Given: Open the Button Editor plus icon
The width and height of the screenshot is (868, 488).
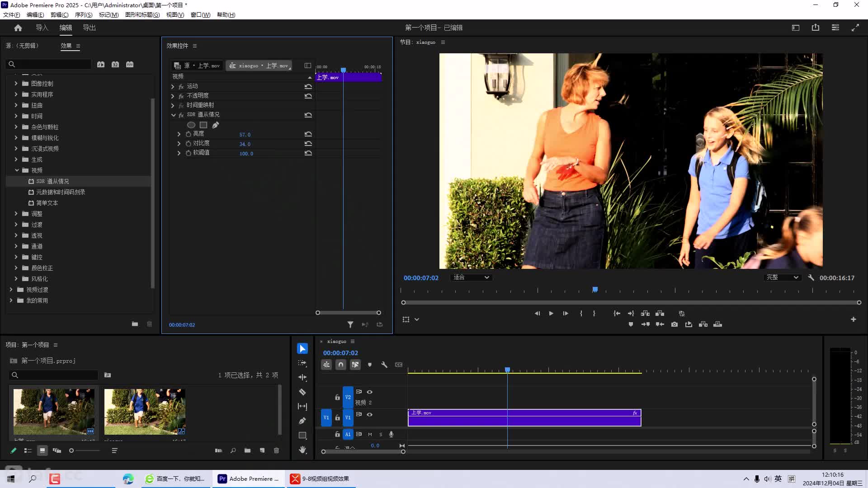Looking at the screenshot, I should pyautogui.click(x=854, y=319).
